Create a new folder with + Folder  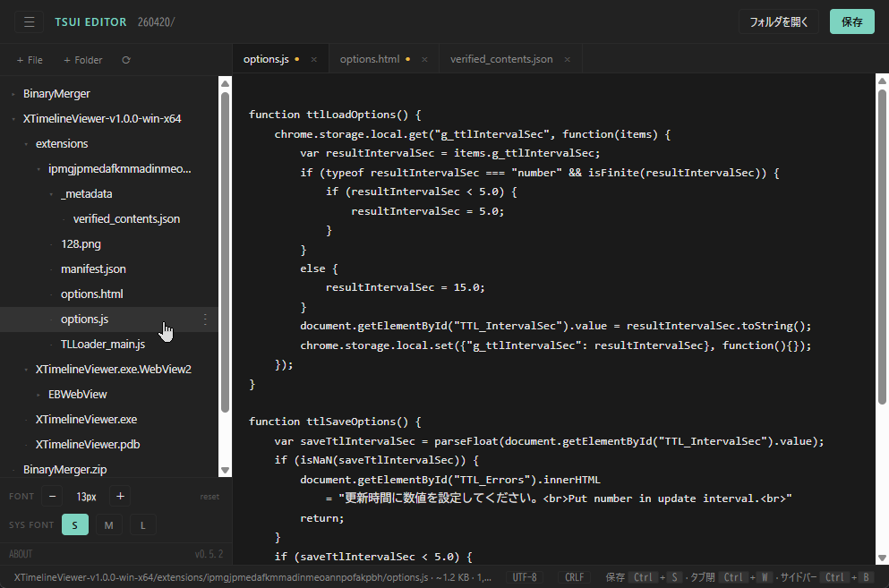pyautogui.click(x=82, y=60)
